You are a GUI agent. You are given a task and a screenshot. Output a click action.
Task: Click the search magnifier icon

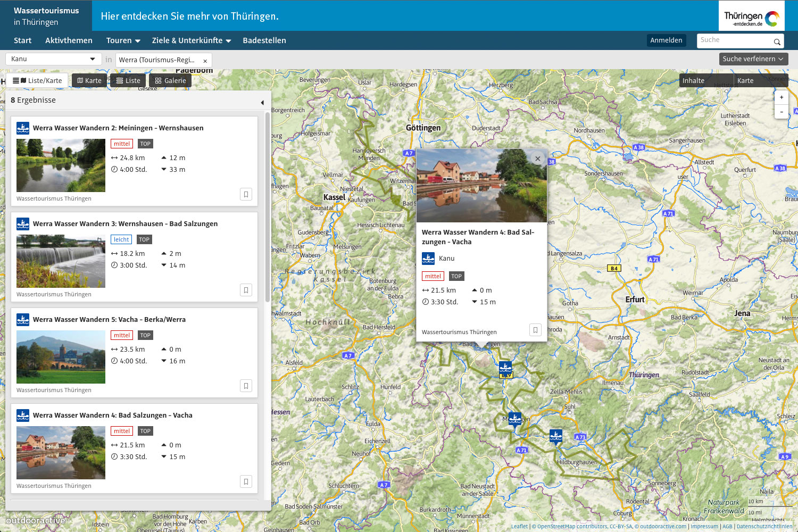pos(777,41)
